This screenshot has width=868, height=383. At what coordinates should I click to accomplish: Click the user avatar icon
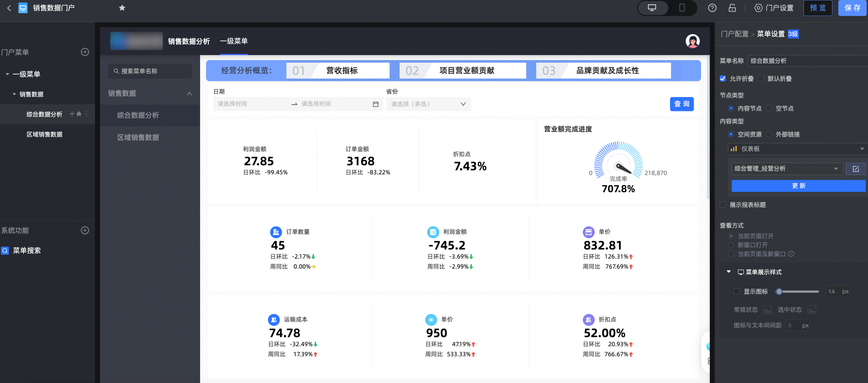coord(693,42)
